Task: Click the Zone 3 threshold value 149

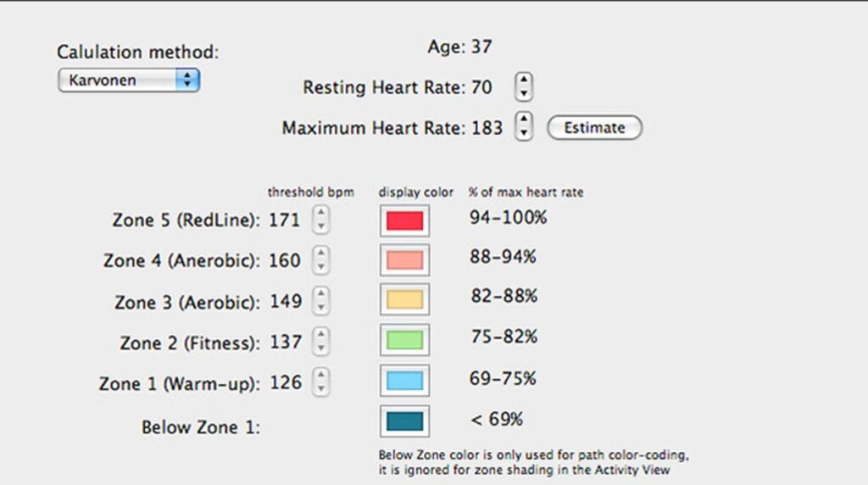Action: pyautogui.click(x=285, y=301)
